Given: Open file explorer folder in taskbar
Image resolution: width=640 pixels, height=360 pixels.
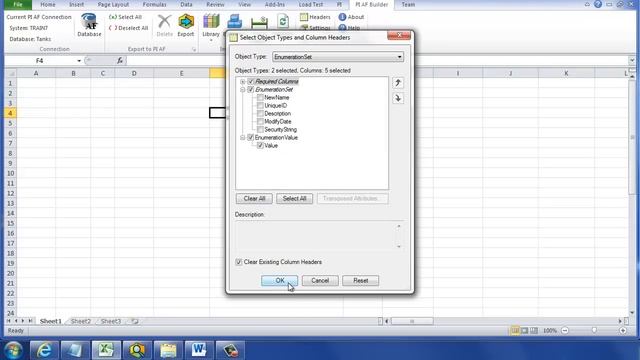Looking at the screenshot, I should tap(168, 350).
